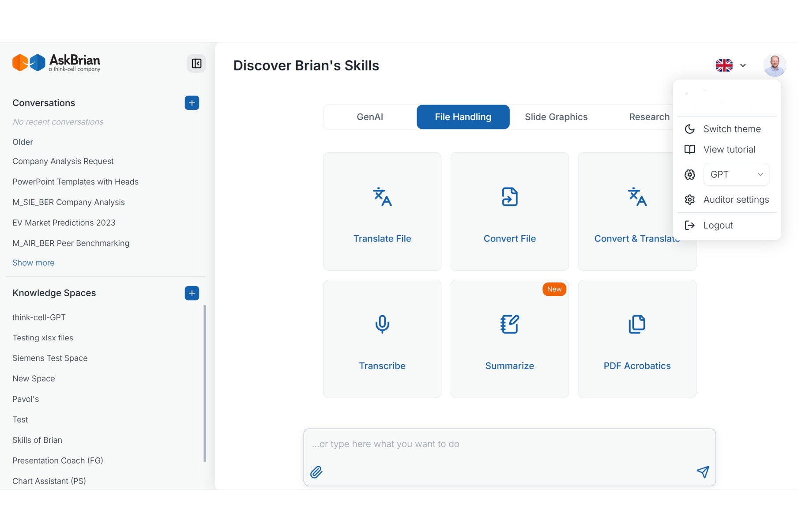Add a new Knowledge Space with plus button
This screenshot has height=532, width=798.
pos(192,293)
